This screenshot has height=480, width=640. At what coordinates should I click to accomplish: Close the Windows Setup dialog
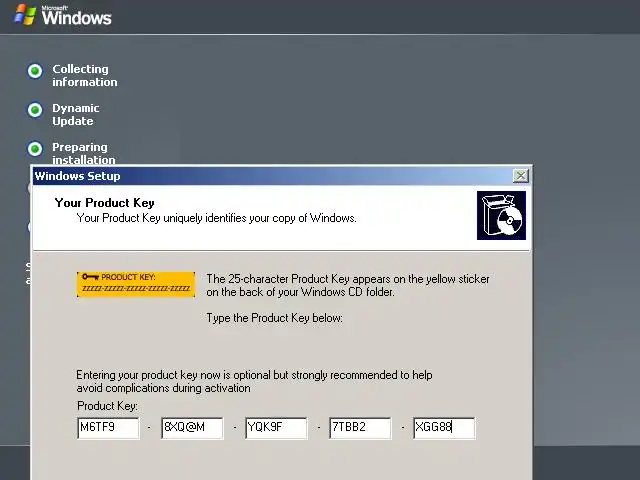(x=520, y=176)
